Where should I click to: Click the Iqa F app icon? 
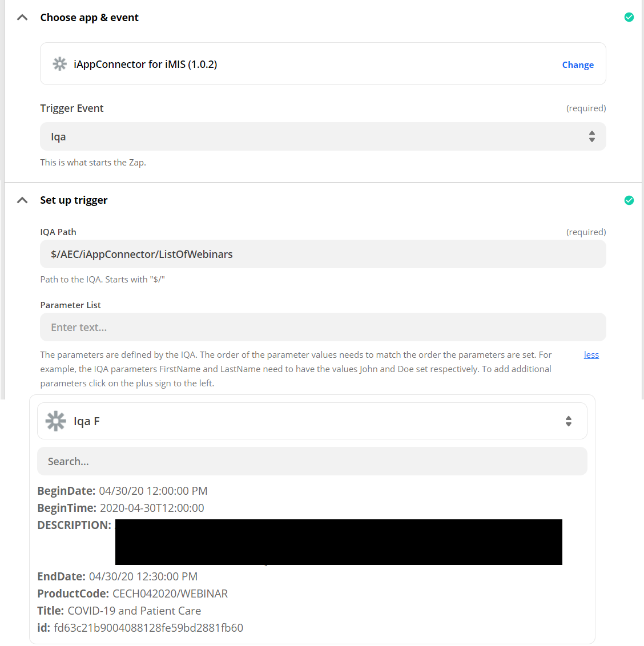(x=56, y=421)
